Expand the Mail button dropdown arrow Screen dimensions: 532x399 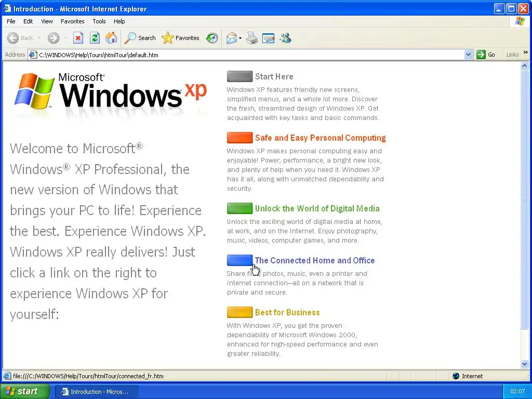coord(240,38)
